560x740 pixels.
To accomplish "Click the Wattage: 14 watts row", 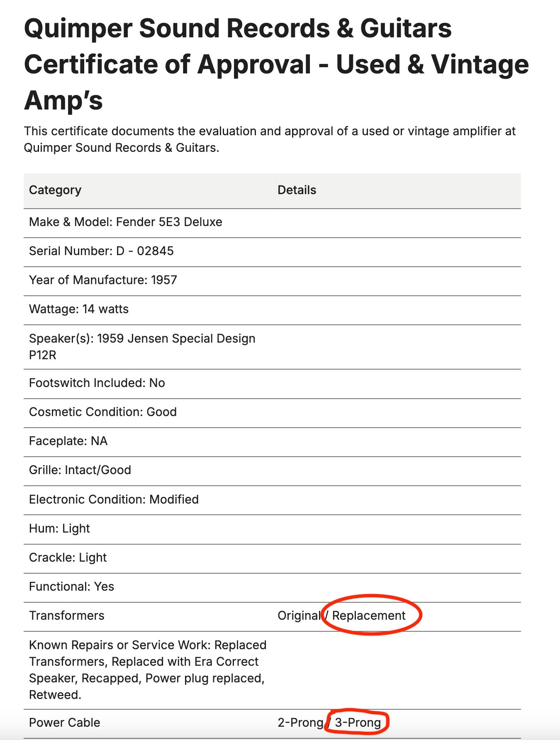I will click(79, 309).
